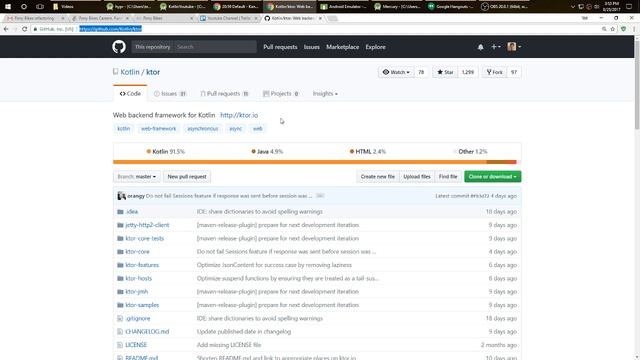Click Upload files button

[x=417, y=177]
